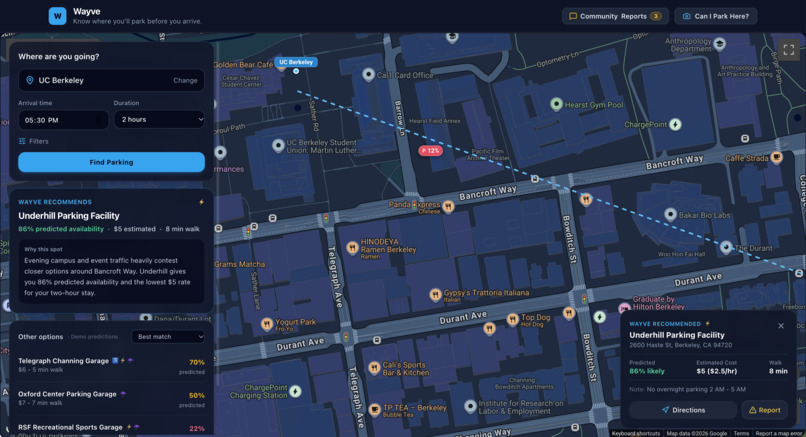
Task: Click Directions in the parking popup
Action: 683,410
